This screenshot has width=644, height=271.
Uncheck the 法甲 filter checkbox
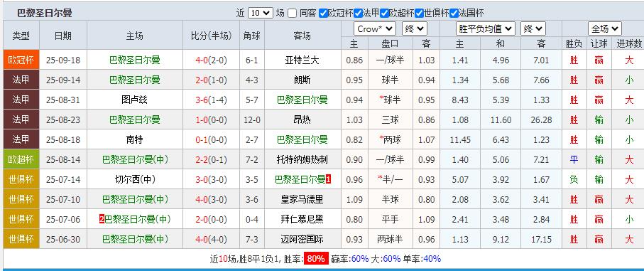point(358,14)
